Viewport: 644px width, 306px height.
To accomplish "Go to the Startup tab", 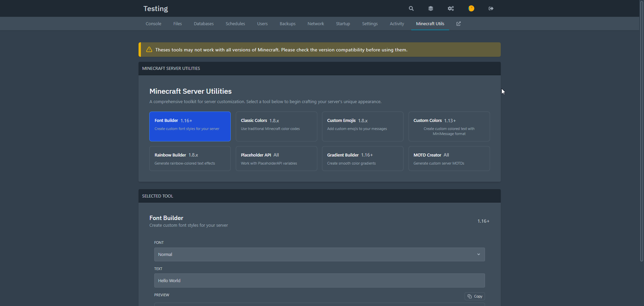I will (343, 24).
